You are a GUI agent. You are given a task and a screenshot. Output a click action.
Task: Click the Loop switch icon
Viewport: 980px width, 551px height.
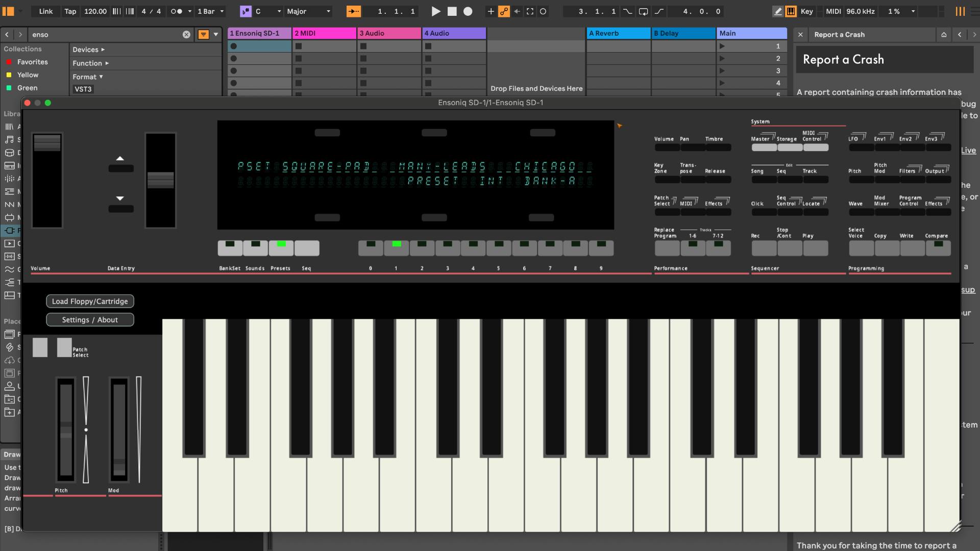(x=644, y=11)
